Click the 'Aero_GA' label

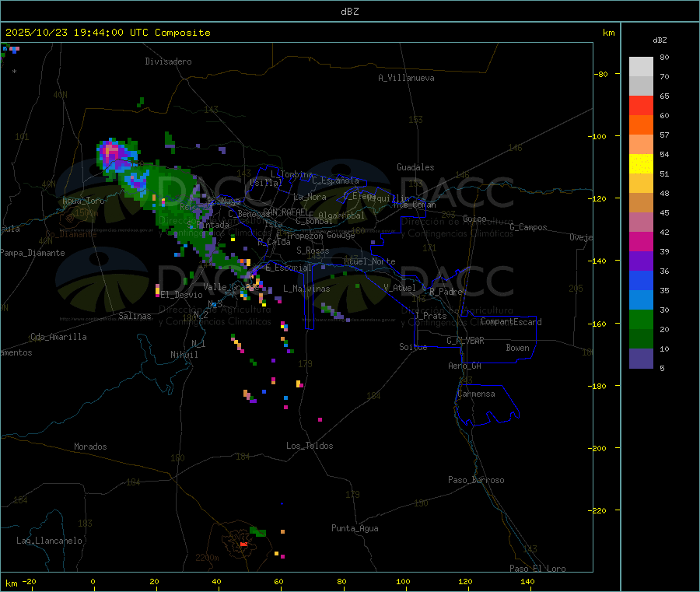(465, 366)
